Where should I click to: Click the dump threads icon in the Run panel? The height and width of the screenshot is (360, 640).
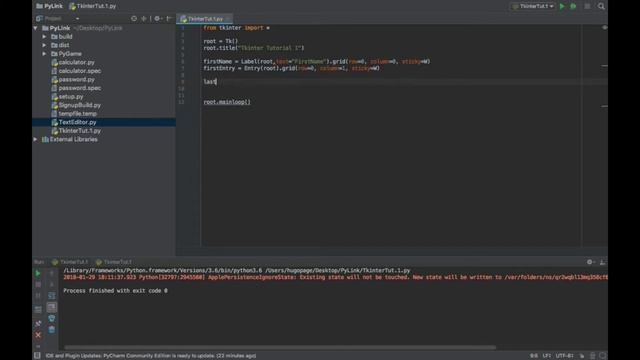point(38,310)
